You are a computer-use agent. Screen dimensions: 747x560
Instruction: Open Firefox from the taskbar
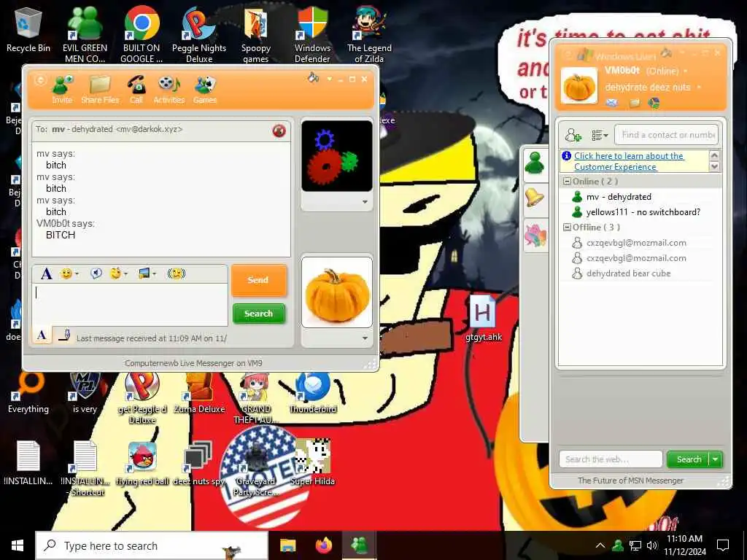click(x=324, y=545)
